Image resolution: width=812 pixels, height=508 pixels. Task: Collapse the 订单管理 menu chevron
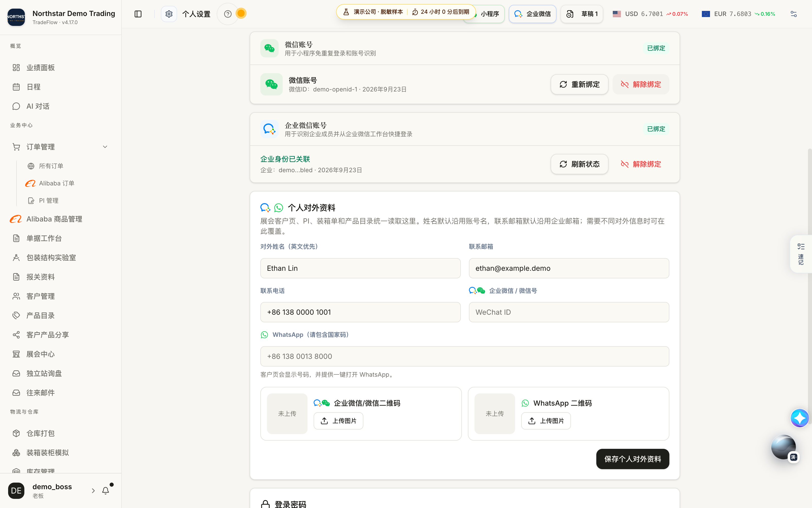[x=105, y=147]
